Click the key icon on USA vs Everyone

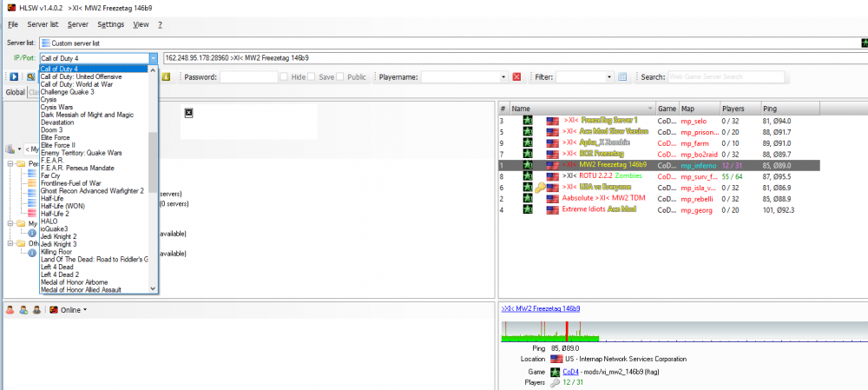tap(540, 187)
